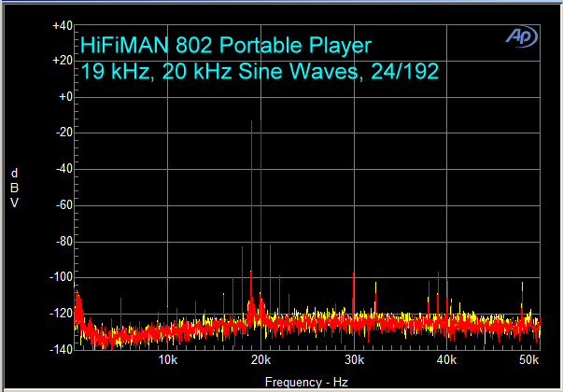Image resolution: width=563 pixels, height=392 pixels.
Task: Click the 'dBV' y-axis label
Action: 14,188
